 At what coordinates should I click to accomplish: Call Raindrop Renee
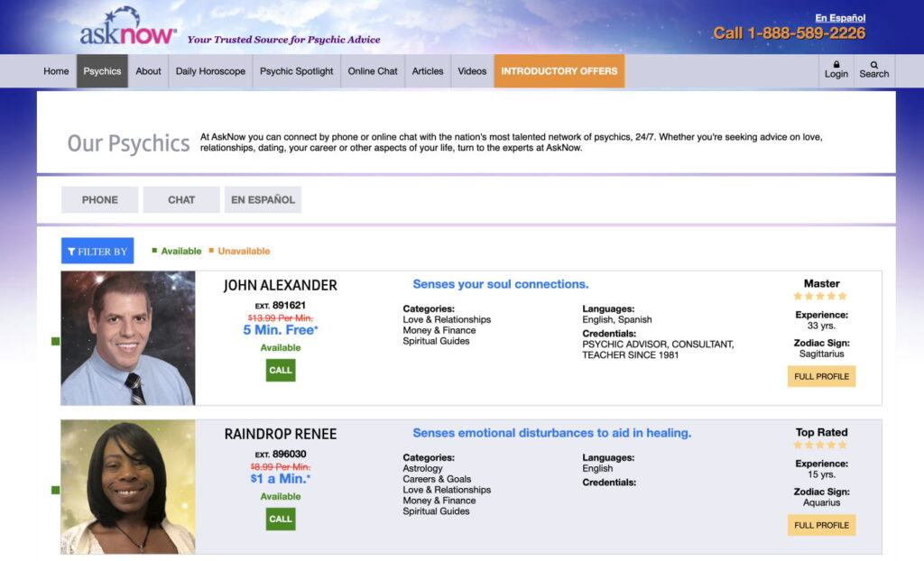pyautogui.click(x=281, y=520)
